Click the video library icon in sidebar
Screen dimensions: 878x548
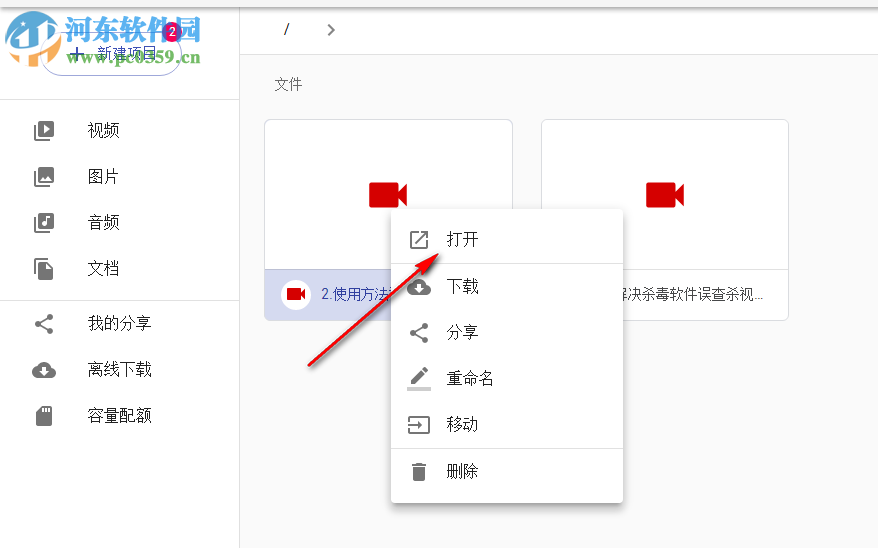(44, 130)
